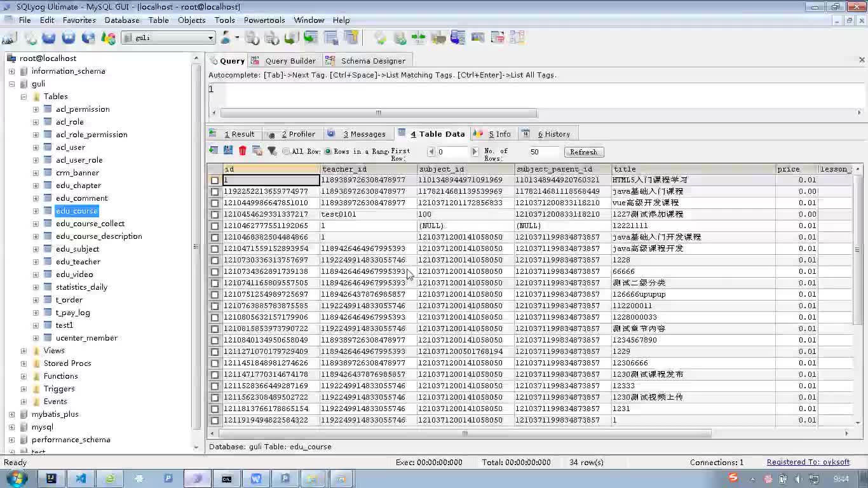
Task: Click the Windows Start button
Action: (16, 478)
